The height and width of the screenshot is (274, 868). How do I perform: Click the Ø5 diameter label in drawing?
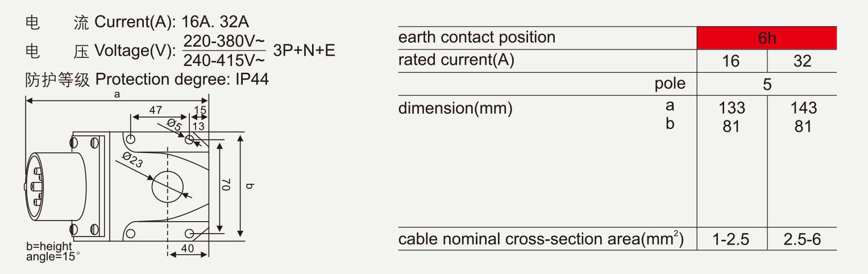tap(175, 124)
